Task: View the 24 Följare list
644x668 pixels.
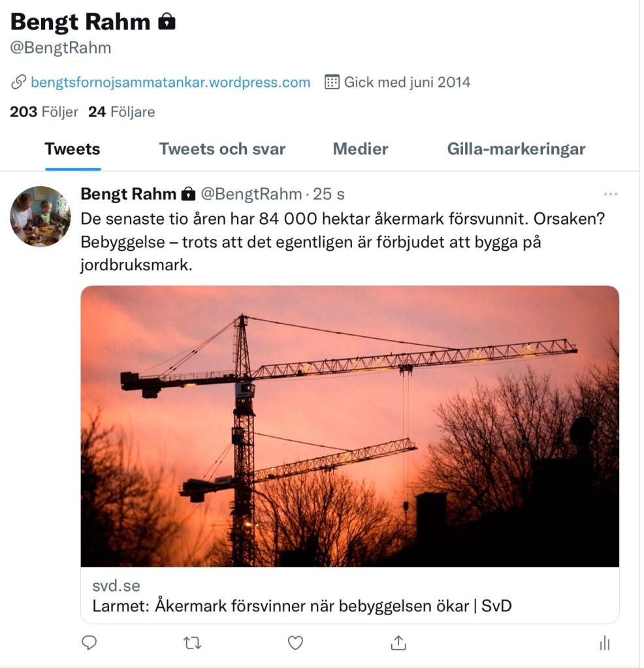Action: pyautogui.click(x=121, y=112)
